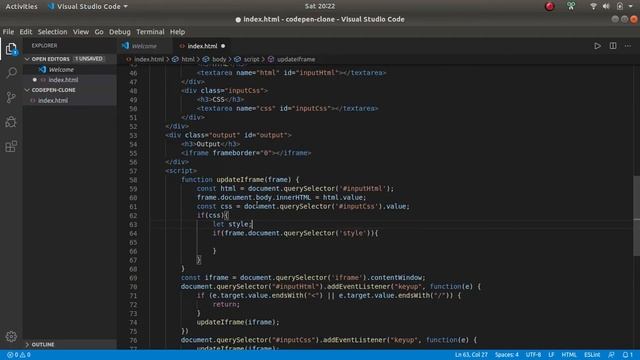Open the Source Control view
640x360 pixels.
pyautogui.click(x=11, y=97)
